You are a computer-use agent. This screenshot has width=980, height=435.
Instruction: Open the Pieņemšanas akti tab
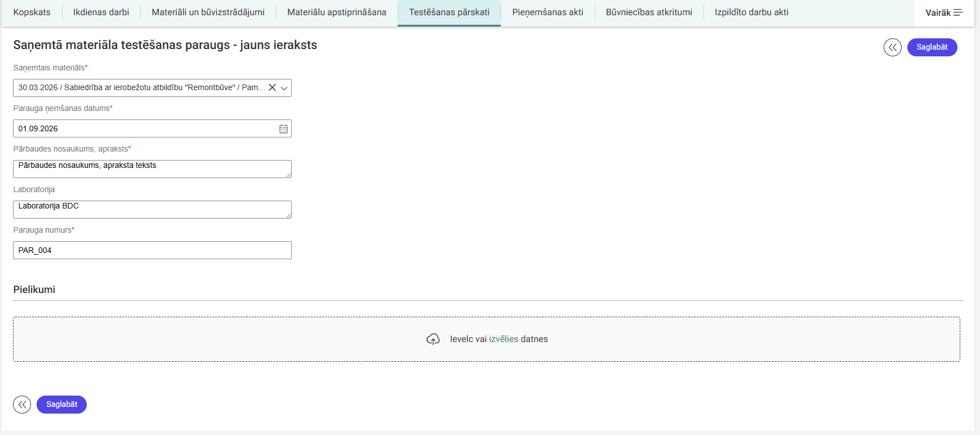548,12
